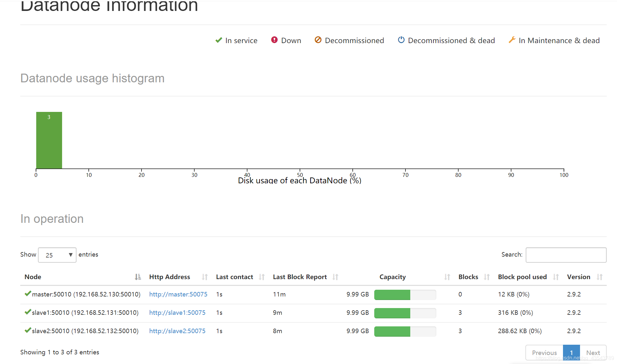Click the green histogram bar labeled 3

tap(49, 140)
